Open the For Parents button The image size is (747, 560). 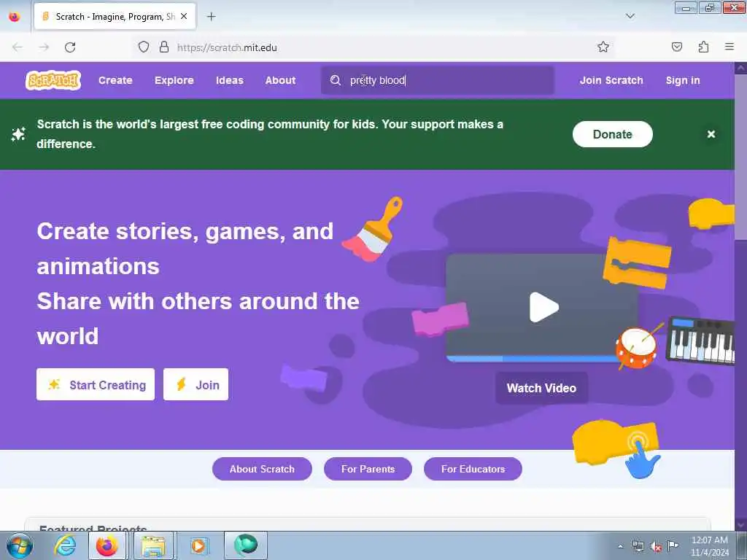pos(368,469)
